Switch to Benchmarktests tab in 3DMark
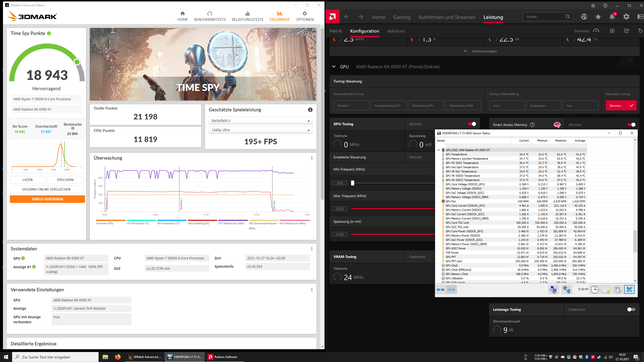The height and width of the screenshot is (362, 644). tap(210, 16)
